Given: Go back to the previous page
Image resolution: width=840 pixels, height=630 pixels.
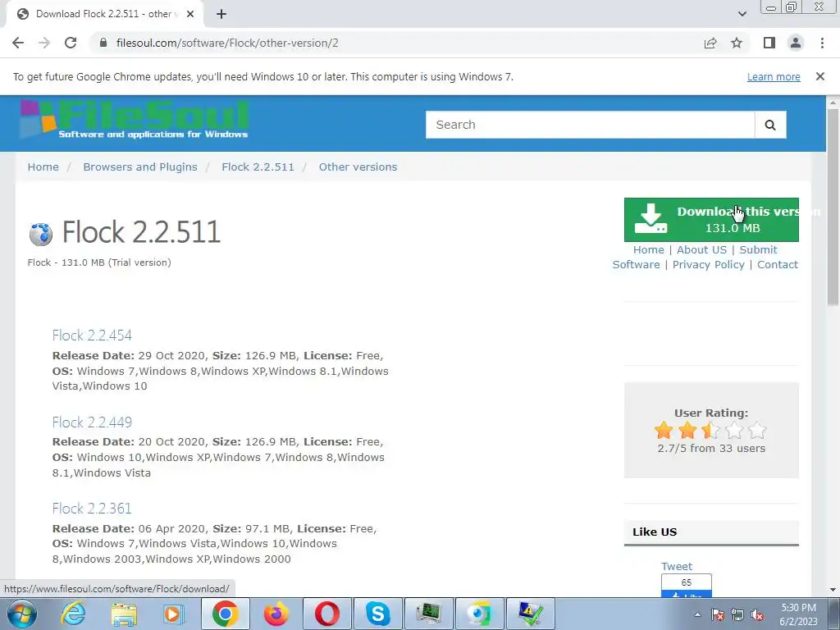Looking at the screenshot, I should [x=18, y=43].
